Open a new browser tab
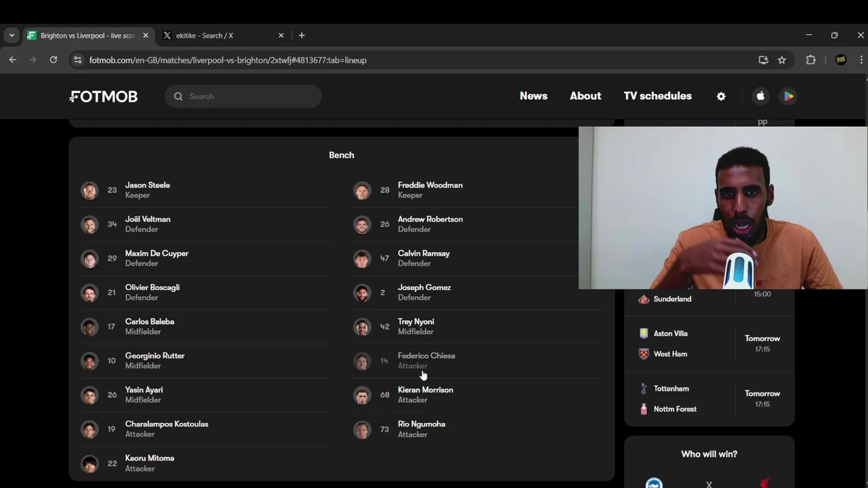This screenshot has height=488, width=868. [x=302, y=35]
